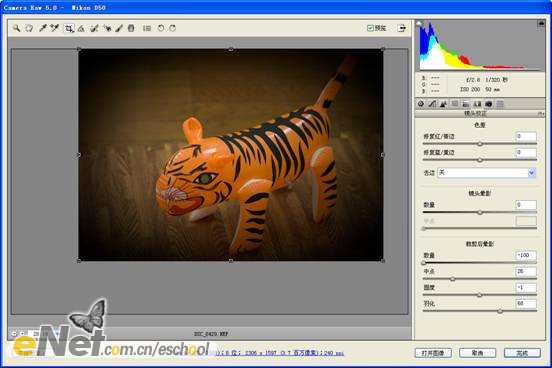Select the White Balance eyedropper tool

[x=43, y=28]
